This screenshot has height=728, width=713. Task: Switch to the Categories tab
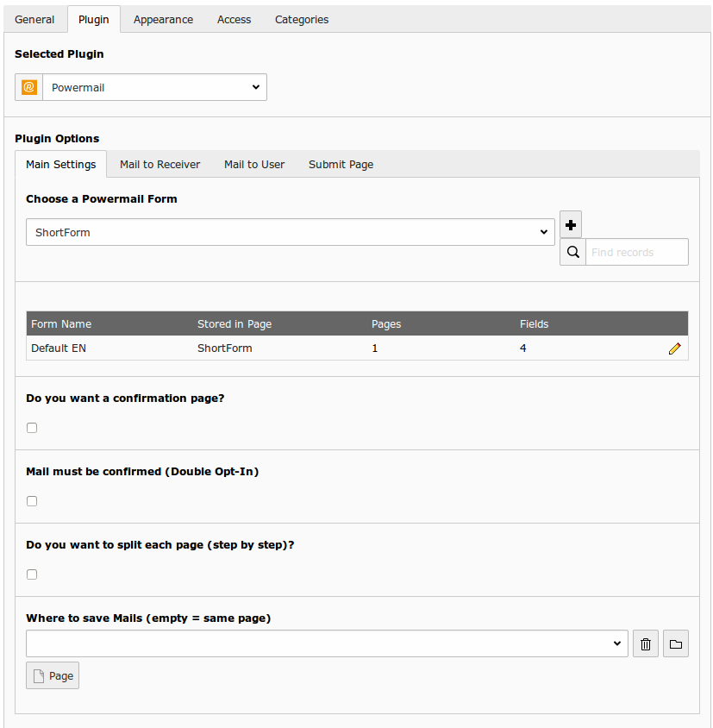301,19
